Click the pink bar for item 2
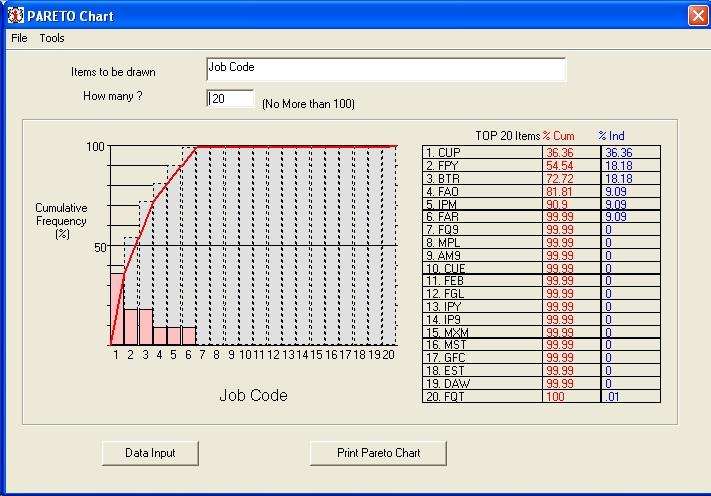The width and height of the screenshot is (711, 496). tap(131, 327)
